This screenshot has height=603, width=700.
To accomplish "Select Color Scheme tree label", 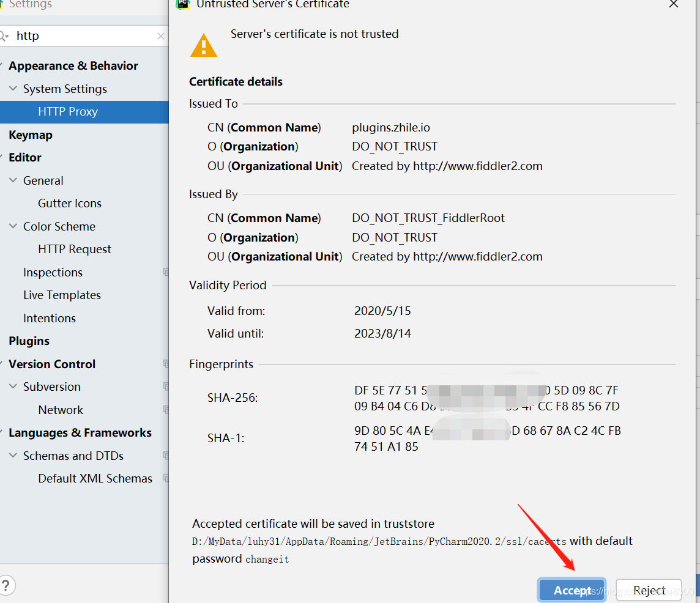I will [x=59, y=226].
